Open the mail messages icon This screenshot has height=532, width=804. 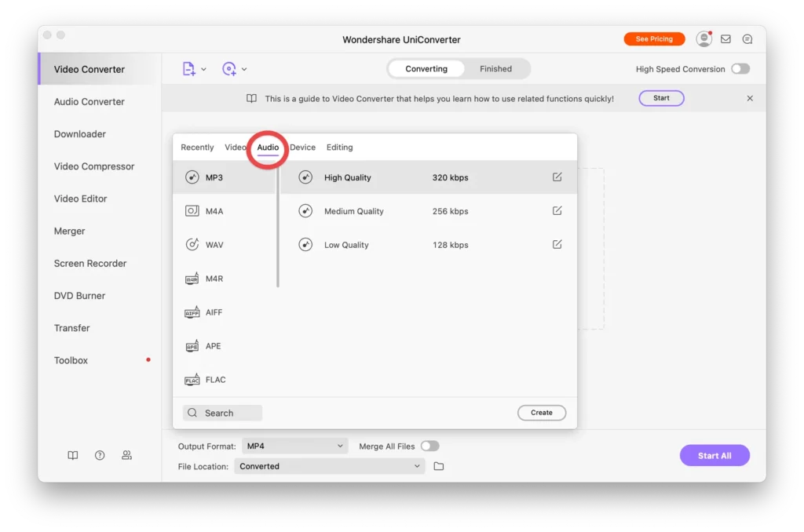pos(725,39)
